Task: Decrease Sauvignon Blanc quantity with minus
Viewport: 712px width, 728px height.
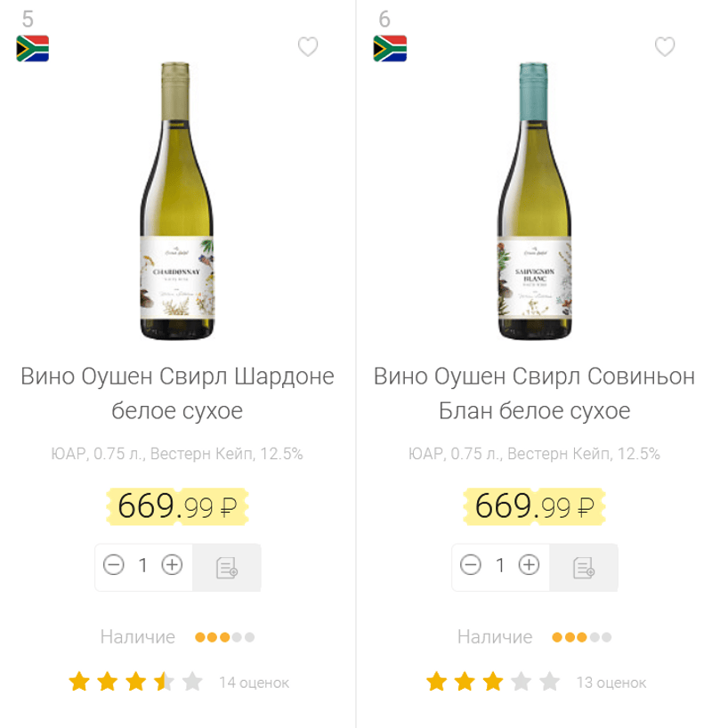Action: tap(470, 565)
